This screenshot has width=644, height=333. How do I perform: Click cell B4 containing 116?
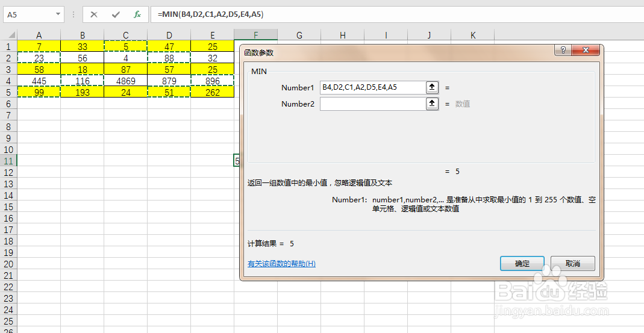click(x=82, y=81)
